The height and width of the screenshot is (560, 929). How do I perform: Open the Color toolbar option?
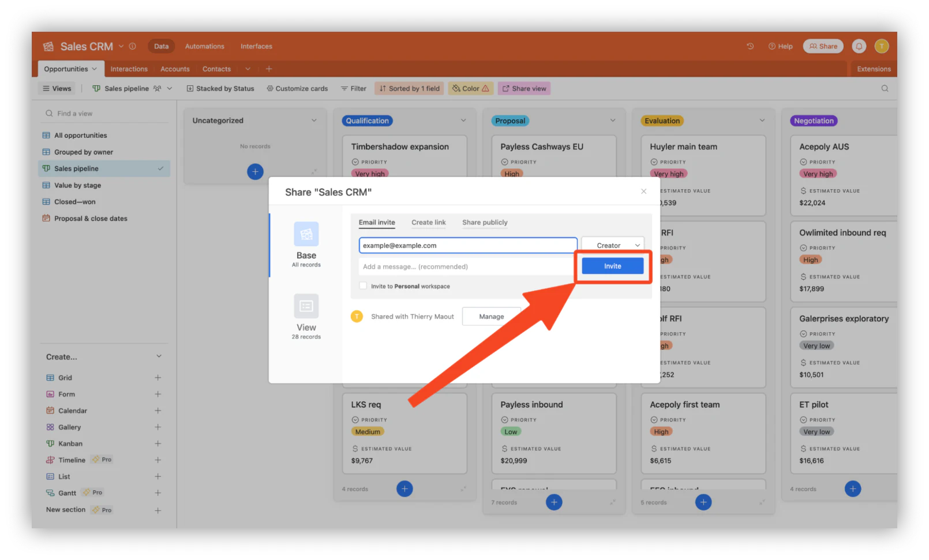tap(471, 88)
